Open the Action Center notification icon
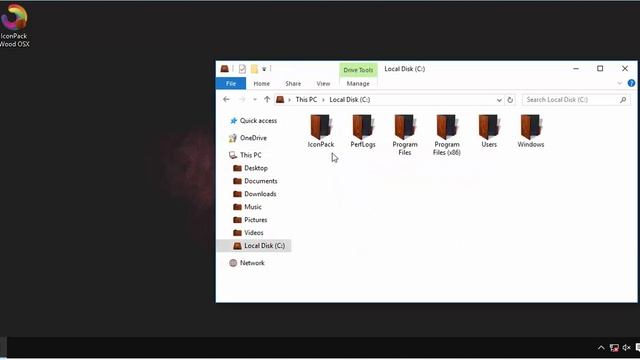The width and height of the screenshot is (640, 360). 637,348
